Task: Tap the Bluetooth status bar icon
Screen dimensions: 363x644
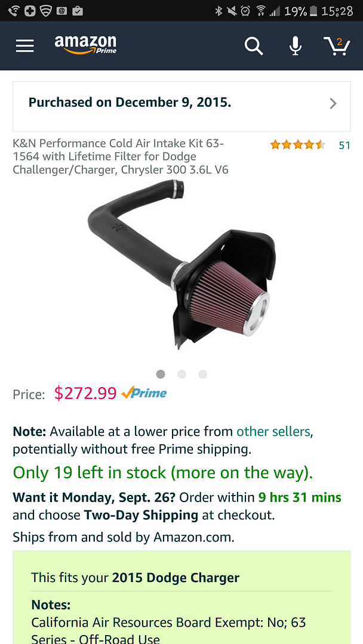Action: coord(219,11)
